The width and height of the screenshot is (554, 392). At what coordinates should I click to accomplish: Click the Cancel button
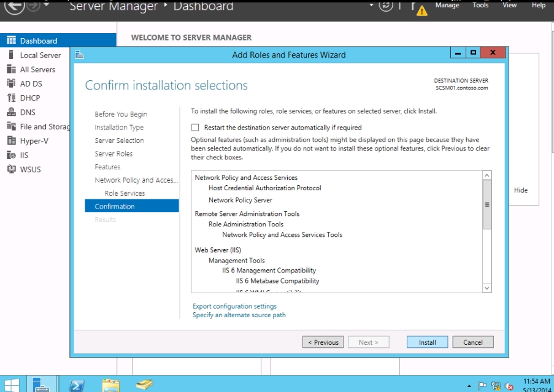pos(473,342)
